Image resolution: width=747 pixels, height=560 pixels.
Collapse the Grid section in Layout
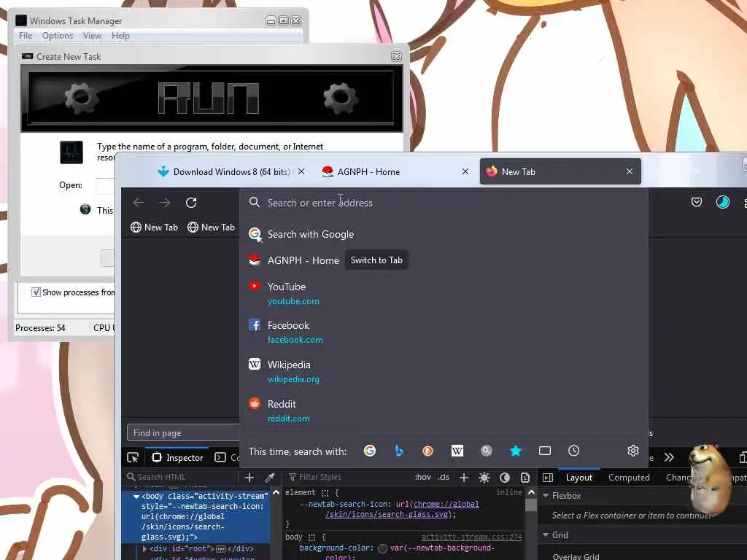click(x=546, y=534)
